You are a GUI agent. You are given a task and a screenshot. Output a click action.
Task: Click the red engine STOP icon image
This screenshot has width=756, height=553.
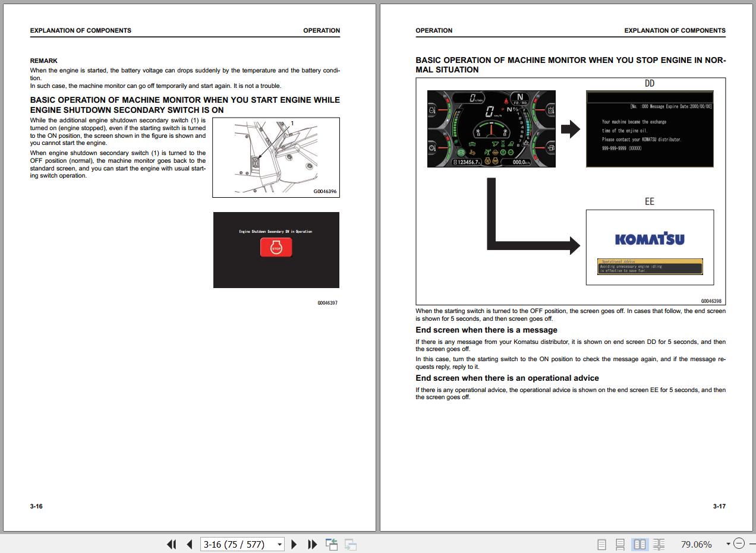point(276,247)
